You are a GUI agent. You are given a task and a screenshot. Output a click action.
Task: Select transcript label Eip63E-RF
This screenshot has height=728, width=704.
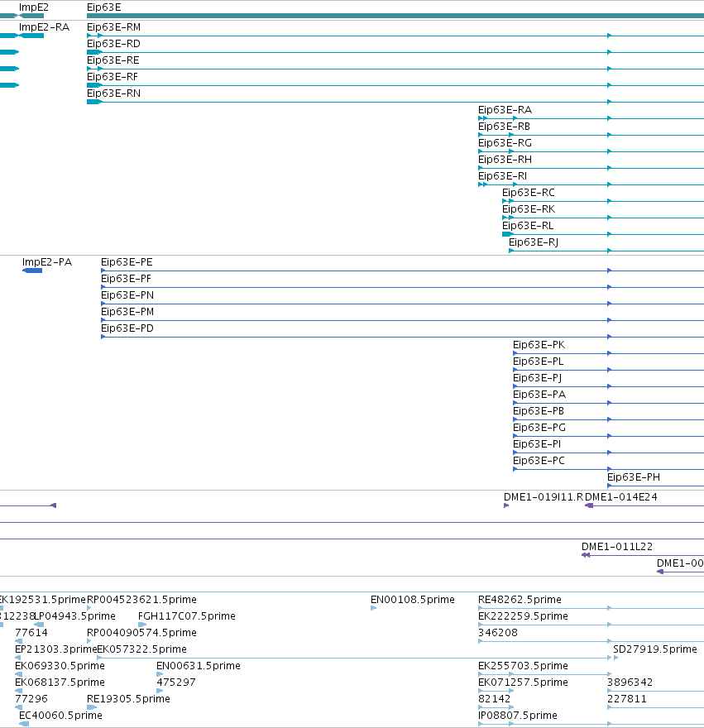(x=113, y=77)
